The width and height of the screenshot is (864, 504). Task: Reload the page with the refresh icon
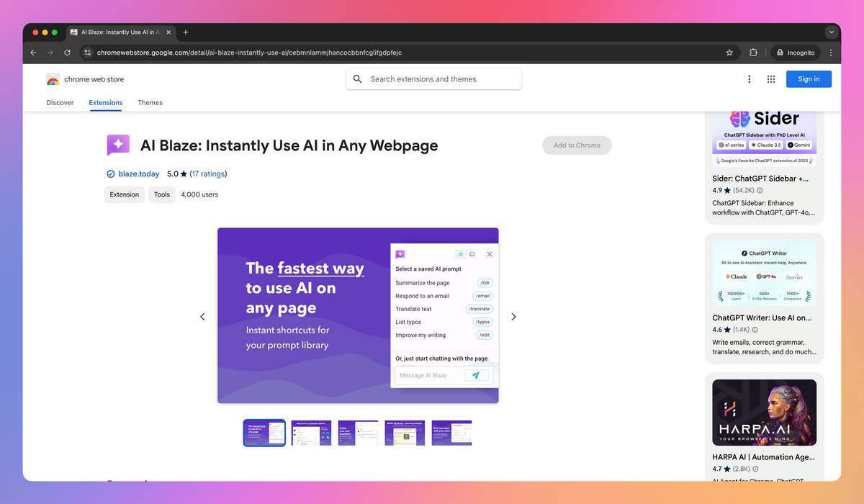click(68, 53)
